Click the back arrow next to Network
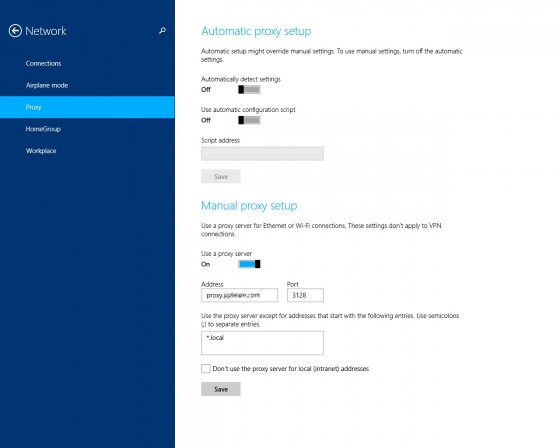 [15, 31]
